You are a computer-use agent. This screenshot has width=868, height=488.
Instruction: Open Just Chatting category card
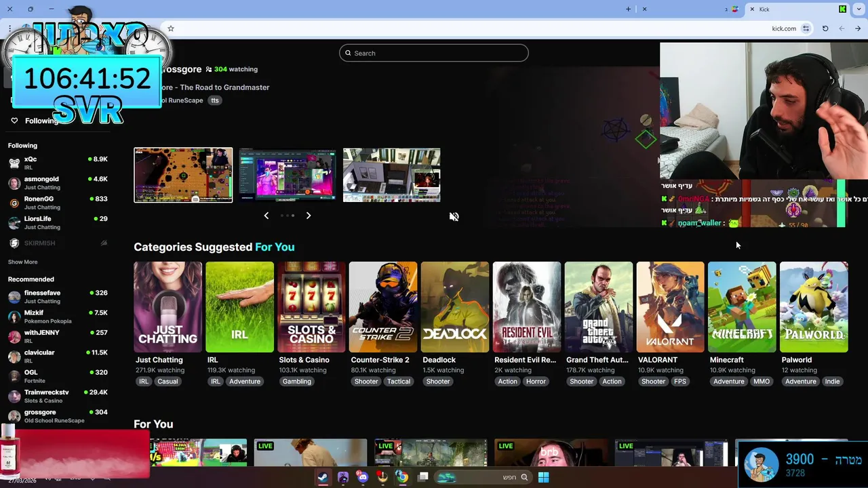pos(167,307)
